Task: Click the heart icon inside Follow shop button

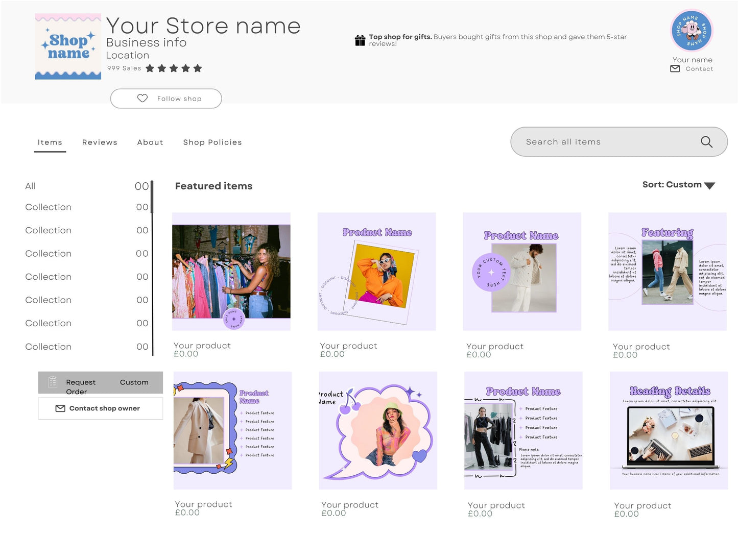Action: coord(142,99)
